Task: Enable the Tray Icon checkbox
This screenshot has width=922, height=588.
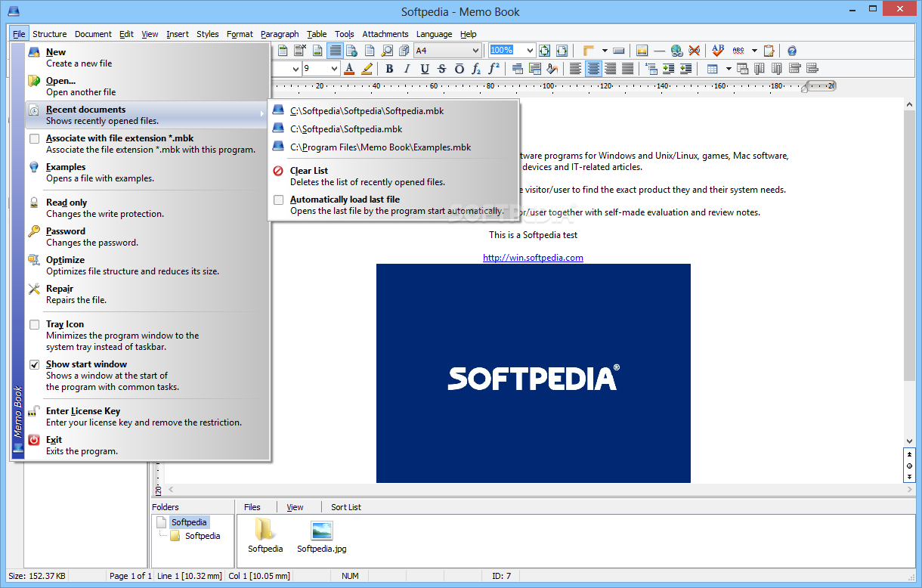Action: [35, 325]
